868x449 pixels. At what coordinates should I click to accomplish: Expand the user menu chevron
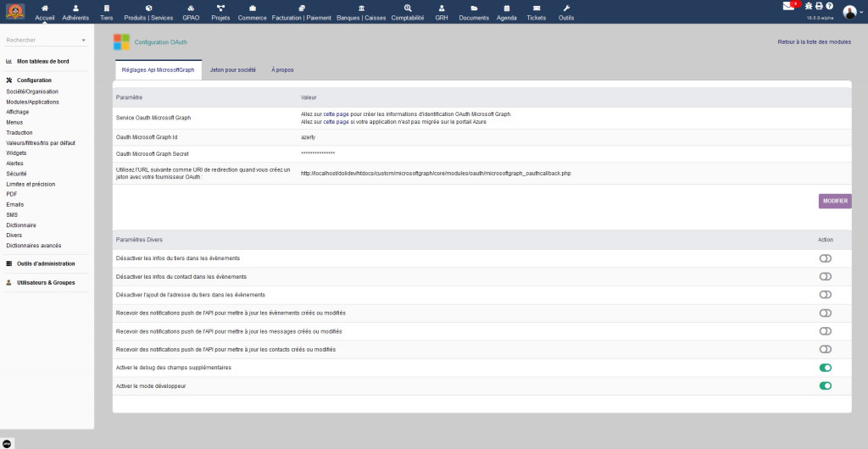tap(861, 13)
